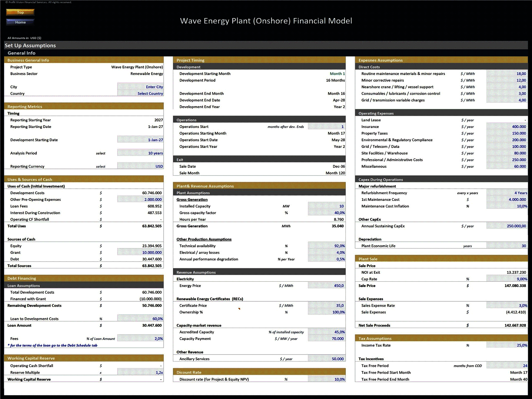Select Routine maintenance materials value 18,00
This screenshot has width=532, height=399.
[507, 74]
